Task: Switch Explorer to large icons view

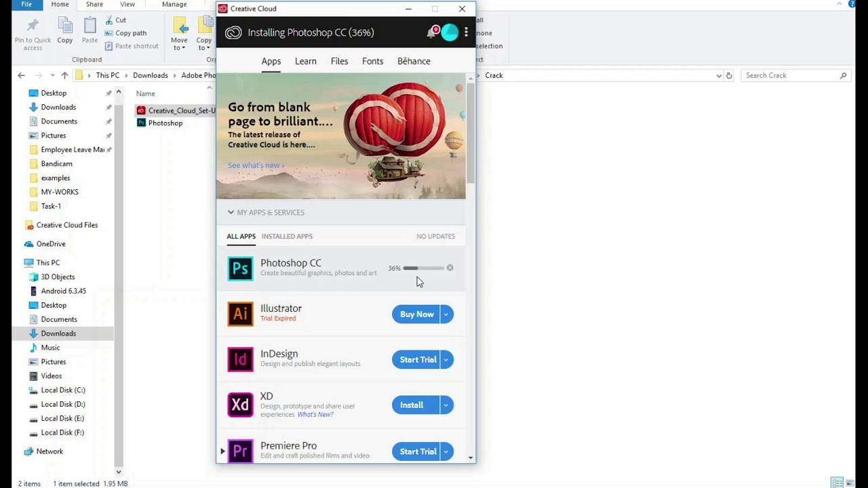Action: pos(850,483)
